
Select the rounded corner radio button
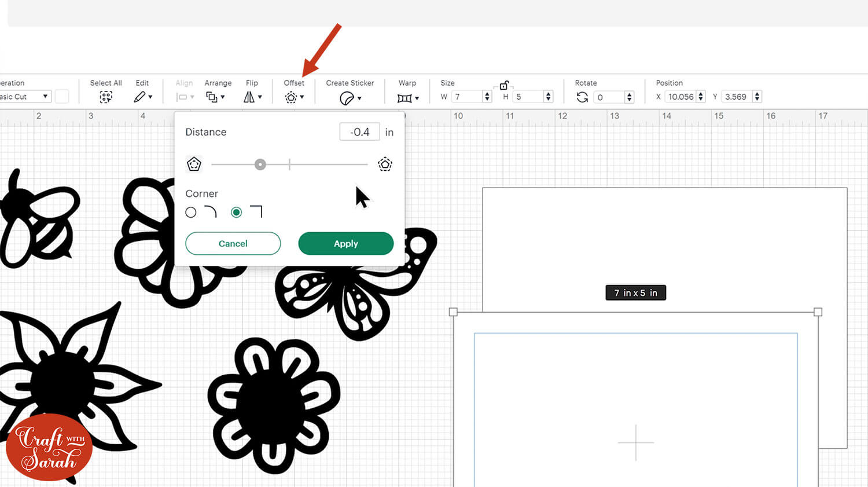coord(191,213)
